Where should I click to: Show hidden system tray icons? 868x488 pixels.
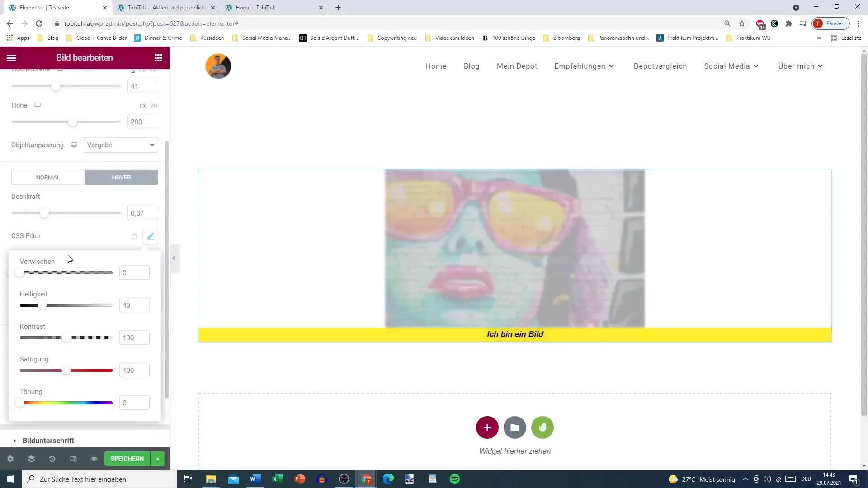(745, 479)
